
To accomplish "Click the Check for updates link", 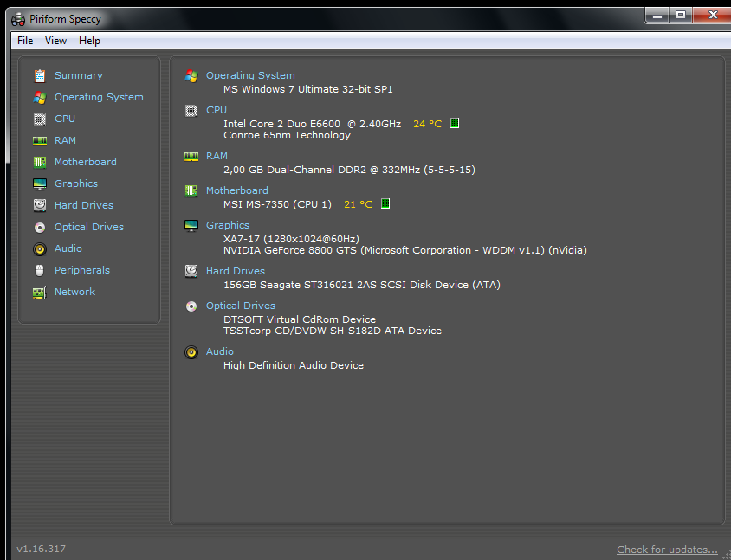I will tap(667, 549).
